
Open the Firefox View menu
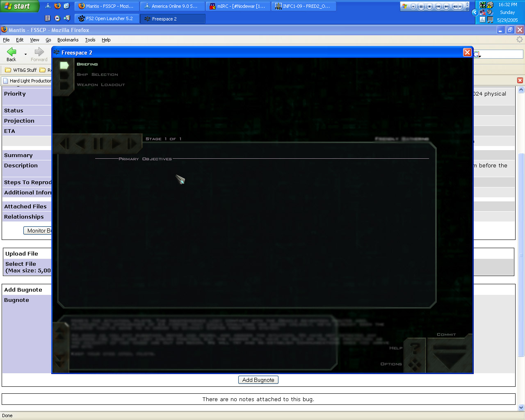tap(34, 40)
